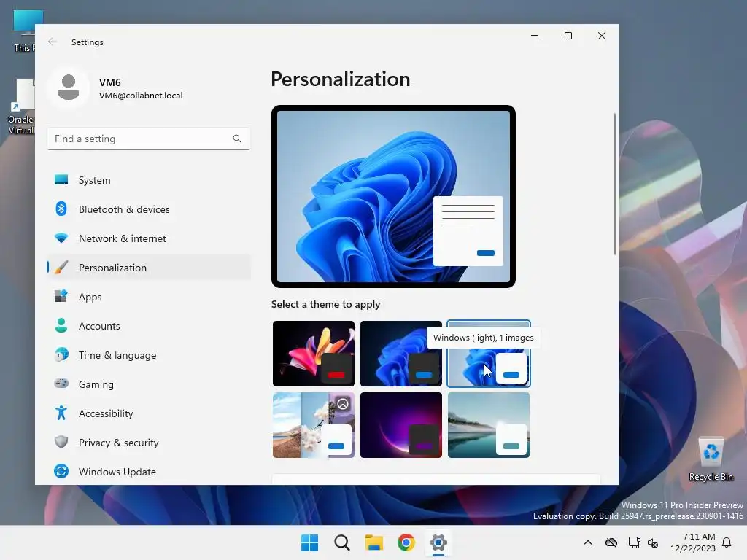Maximize the Settings window

click(x=568, y=36)
